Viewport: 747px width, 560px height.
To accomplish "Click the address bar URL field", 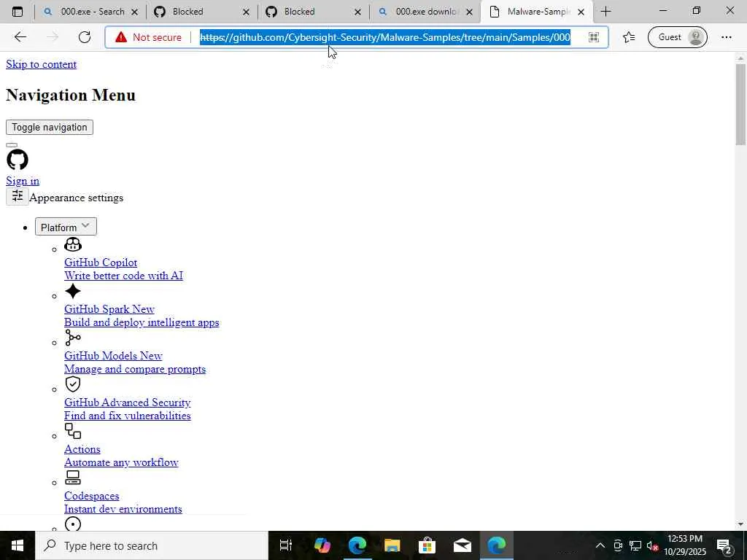I will (385, 37).
